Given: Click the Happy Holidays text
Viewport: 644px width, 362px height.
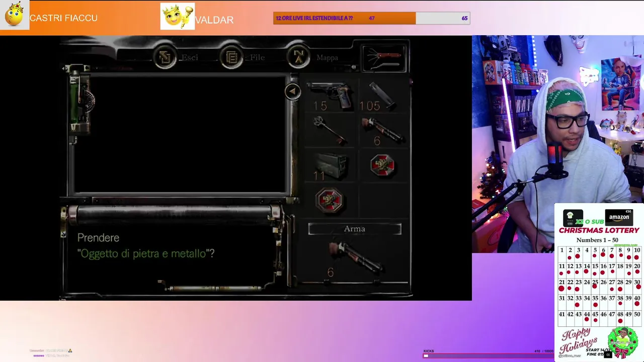Looking at the screenshot, I should pyautogui.click(x=580, y=341).
